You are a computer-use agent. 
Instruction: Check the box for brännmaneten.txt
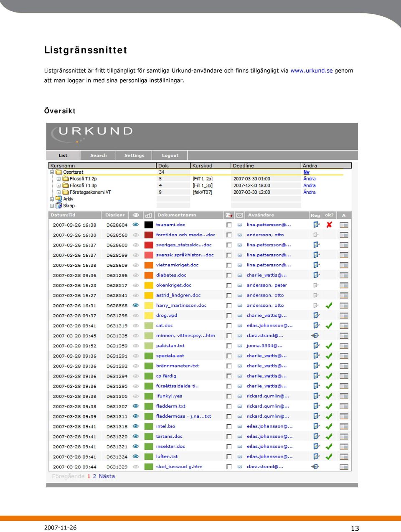(229, 366)
